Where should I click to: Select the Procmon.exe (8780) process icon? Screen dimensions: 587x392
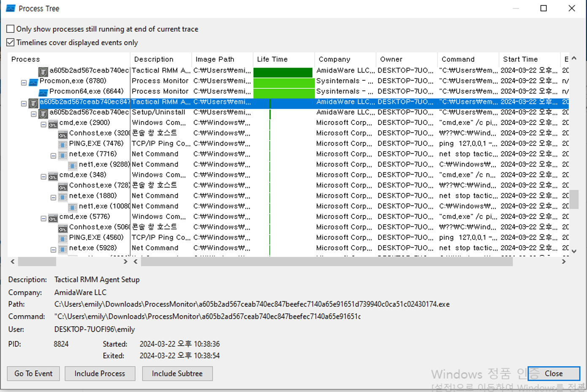coord(33,82)
